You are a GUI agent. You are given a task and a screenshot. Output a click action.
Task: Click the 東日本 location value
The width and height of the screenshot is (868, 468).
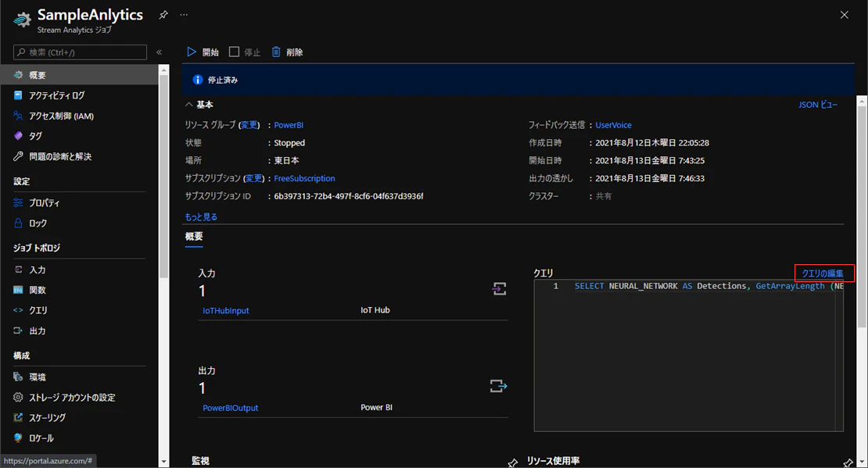point(287,160)
